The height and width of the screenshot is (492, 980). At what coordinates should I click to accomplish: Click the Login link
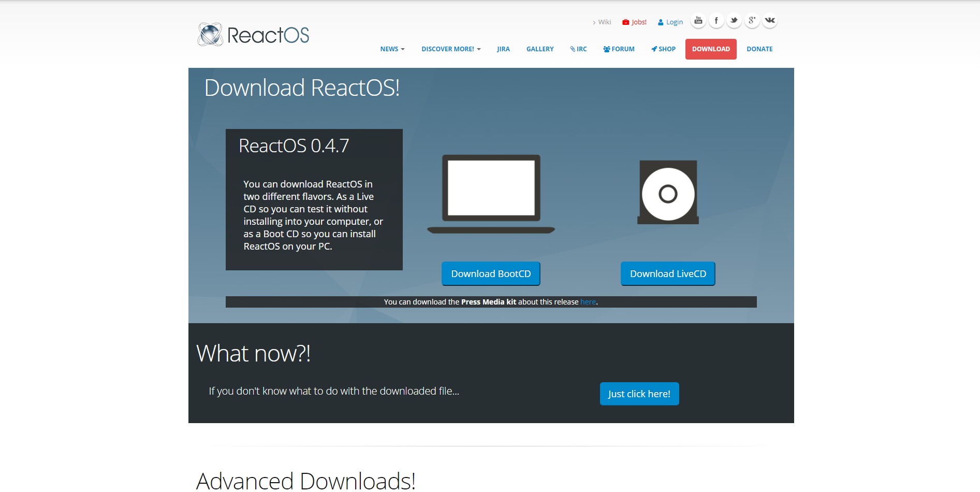(670, 22)
